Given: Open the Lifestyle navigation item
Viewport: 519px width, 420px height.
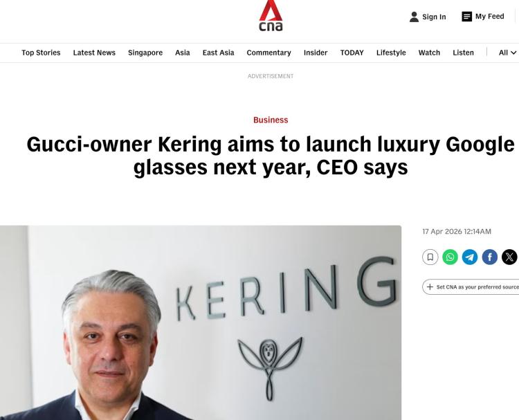Looking at the screenshot, I should (391, 53).
